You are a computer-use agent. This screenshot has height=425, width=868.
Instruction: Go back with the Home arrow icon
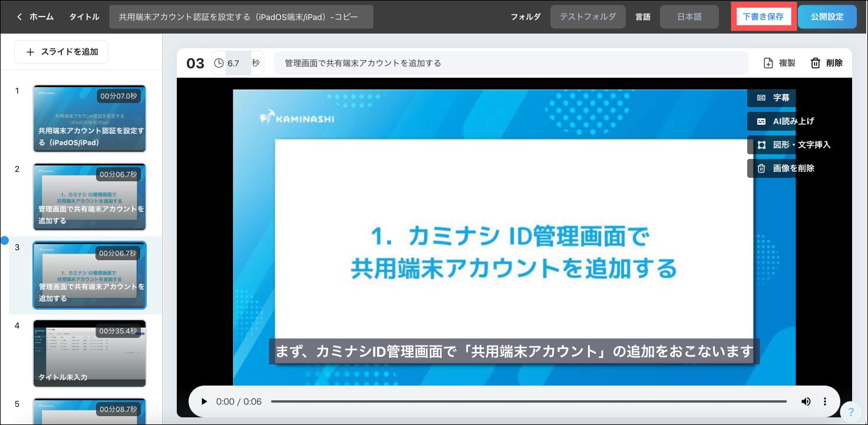(x=19, y=17)
